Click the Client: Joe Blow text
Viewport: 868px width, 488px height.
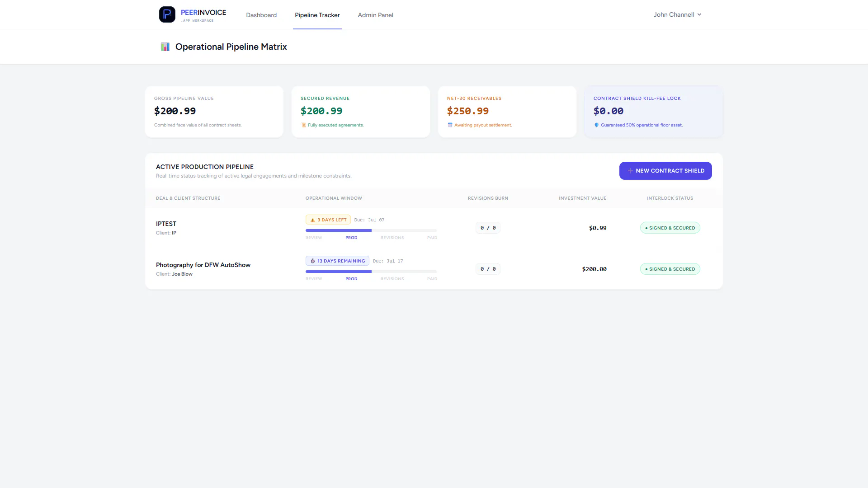[x=174, y=274]
